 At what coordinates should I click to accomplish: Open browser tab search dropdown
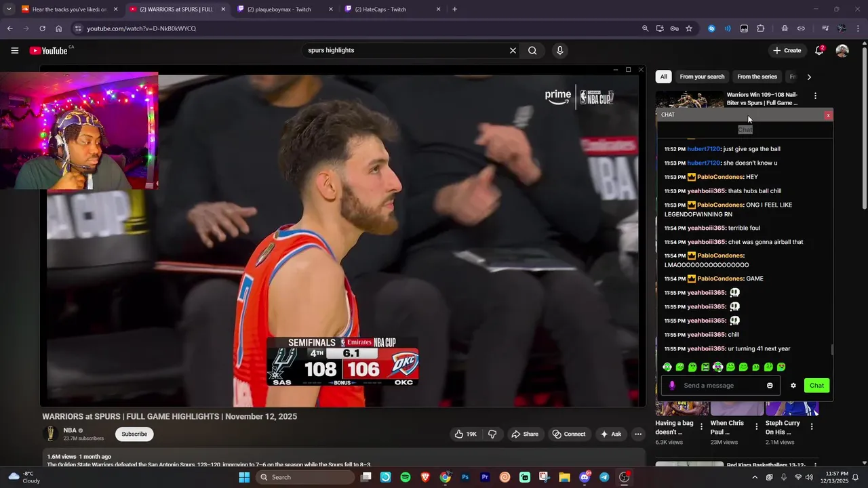[9, 9]
